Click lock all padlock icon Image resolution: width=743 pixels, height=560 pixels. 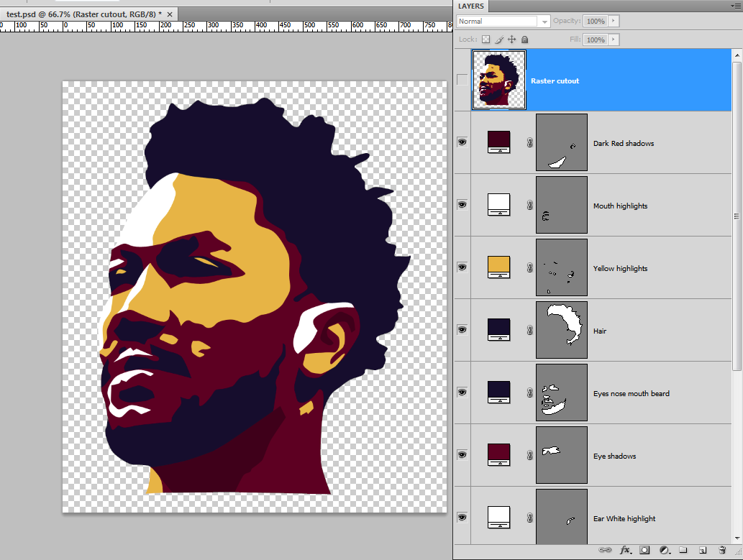(x=524, y=40)
